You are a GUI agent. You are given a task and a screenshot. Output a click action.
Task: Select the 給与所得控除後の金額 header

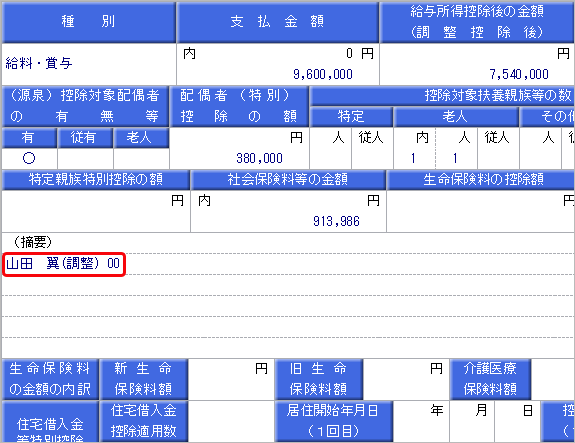(477, 22)
